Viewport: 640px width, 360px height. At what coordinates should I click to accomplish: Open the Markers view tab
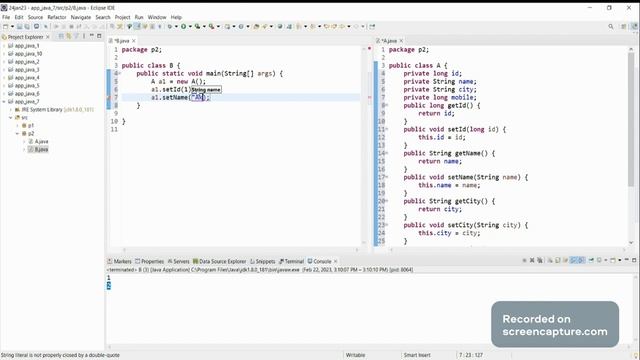[119, 261]
